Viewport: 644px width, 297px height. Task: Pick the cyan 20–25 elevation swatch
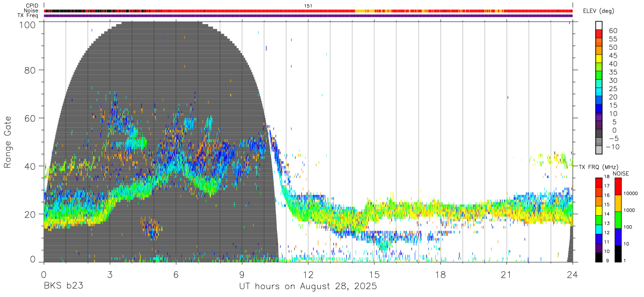(599, 93)
